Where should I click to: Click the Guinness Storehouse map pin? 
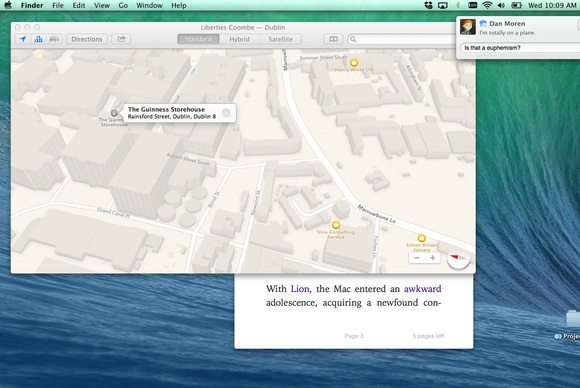[114, 113]
